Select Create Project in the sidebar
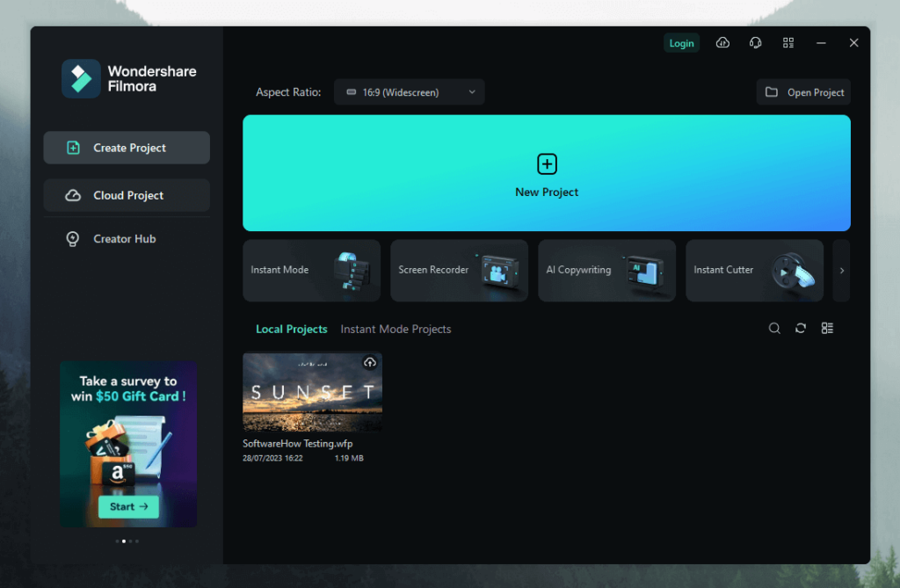Screen dimensions: 900x588 click(127, 148)
